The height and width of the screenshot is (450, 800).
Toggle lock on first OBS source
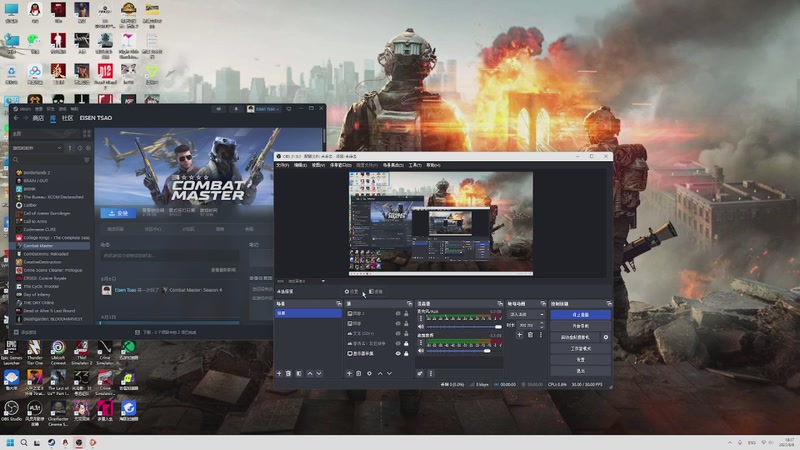pos(406,313)
